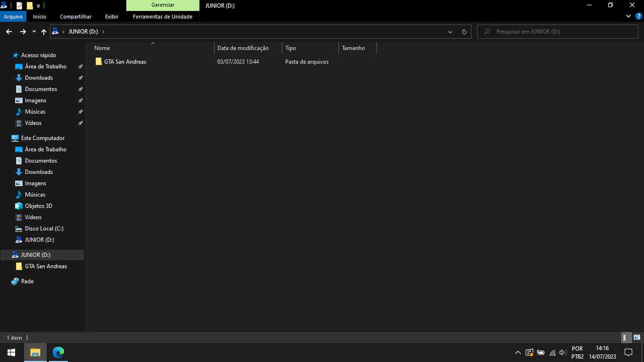Switch to the Compartilhar ribbon tab
Screen dimensions: 644x362
75,17
